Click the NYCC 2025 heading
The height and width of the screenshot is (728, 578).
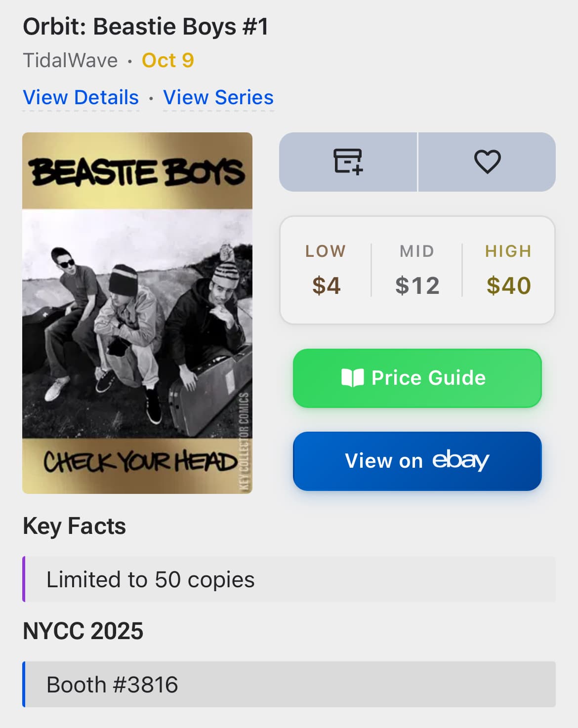click(83, 631)
